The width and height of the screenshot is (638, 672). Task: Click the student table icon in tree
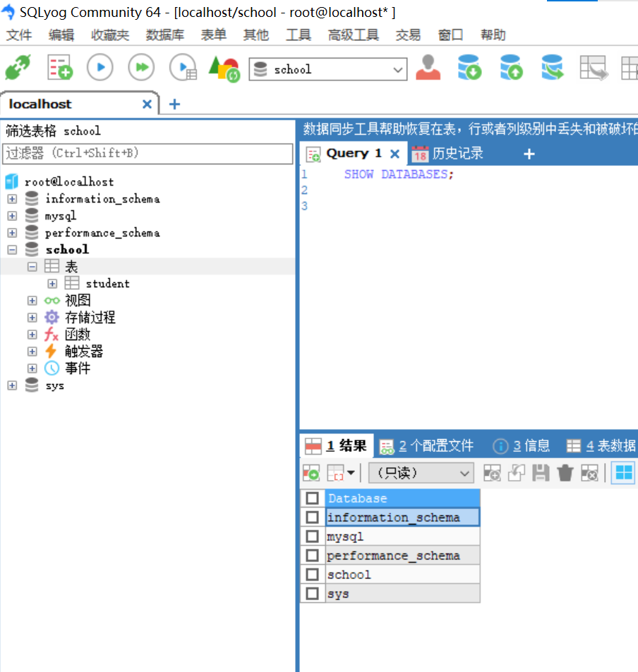[x=72, y=283]
